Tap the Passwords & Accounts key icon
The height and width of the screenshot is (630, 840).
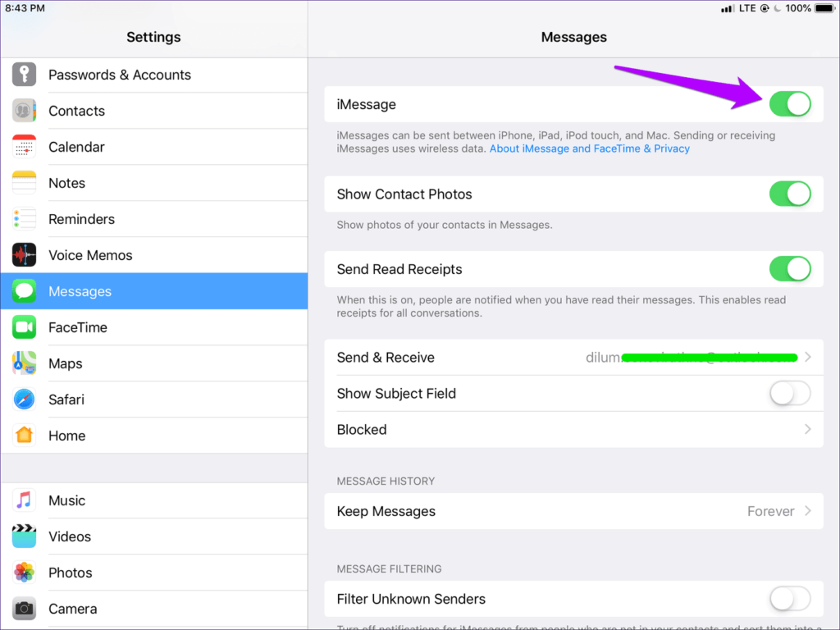[x=24, y=75]
